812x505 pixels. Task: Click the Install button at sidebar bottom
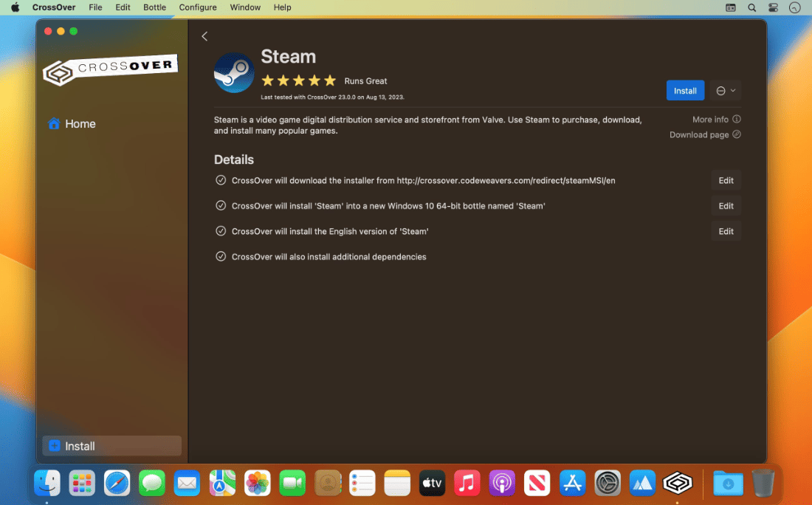click(x=112, y=445)
